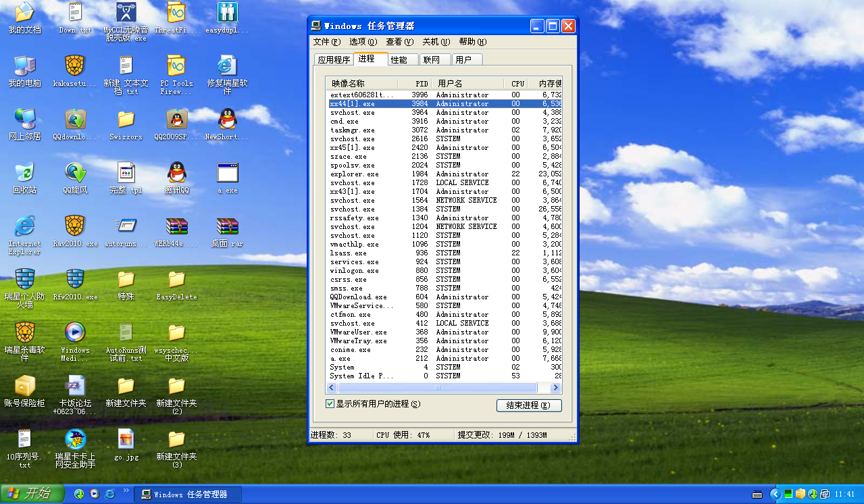The width and height of the screenshot is (864, 504).
Task: Click the 瑞星个人防火墙 firewall icon
Action: [x=24, y=279]
